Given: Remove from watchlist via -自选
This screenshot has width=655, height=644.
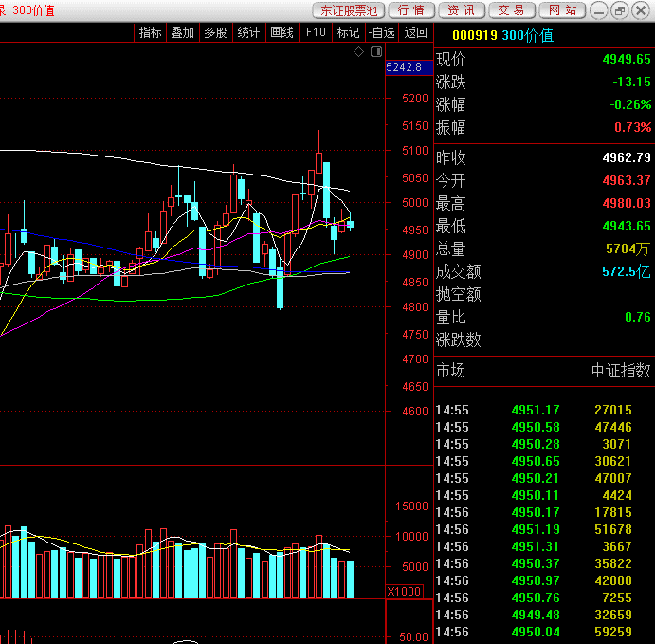Looking at the screenshot, I should click(x=381, y=32).
